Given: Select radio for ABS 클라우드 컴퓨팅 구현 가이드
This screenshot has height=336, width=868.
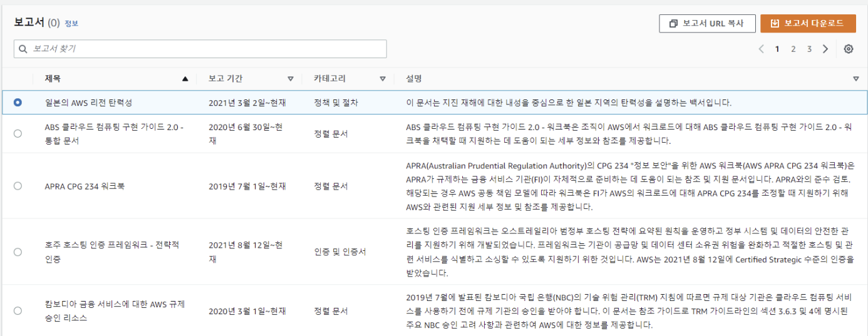Looking at the screenshot, I should [18, 133].
